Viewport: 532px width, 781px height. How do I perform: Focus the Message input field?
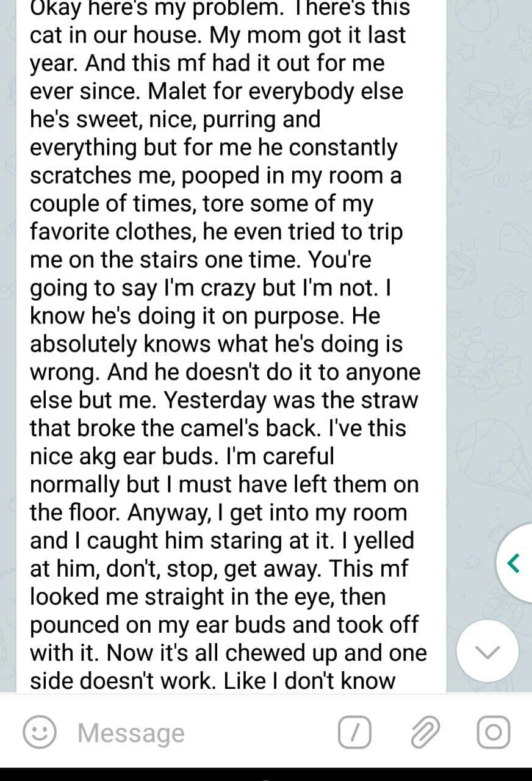(x=201, y=732)
